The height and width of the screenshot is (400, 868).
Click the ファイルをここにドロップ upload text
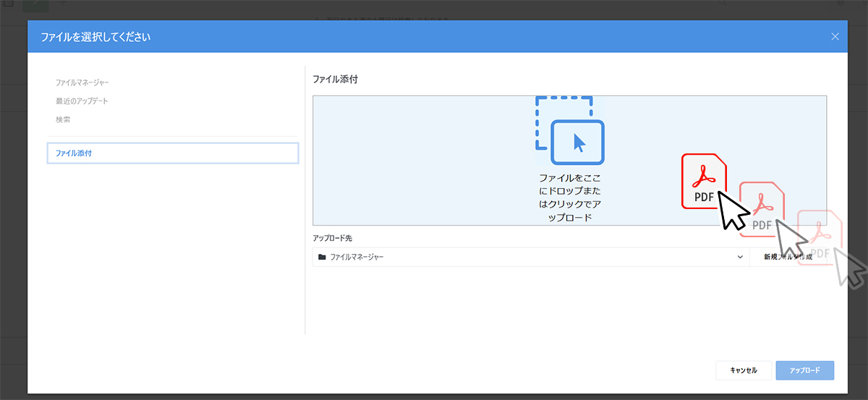[x=570, y=197]
